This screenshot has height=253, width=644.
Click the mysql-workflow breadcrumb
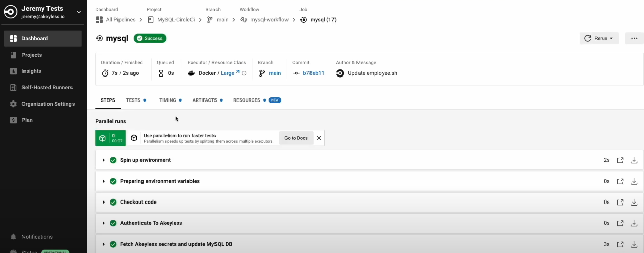point(264,20)
